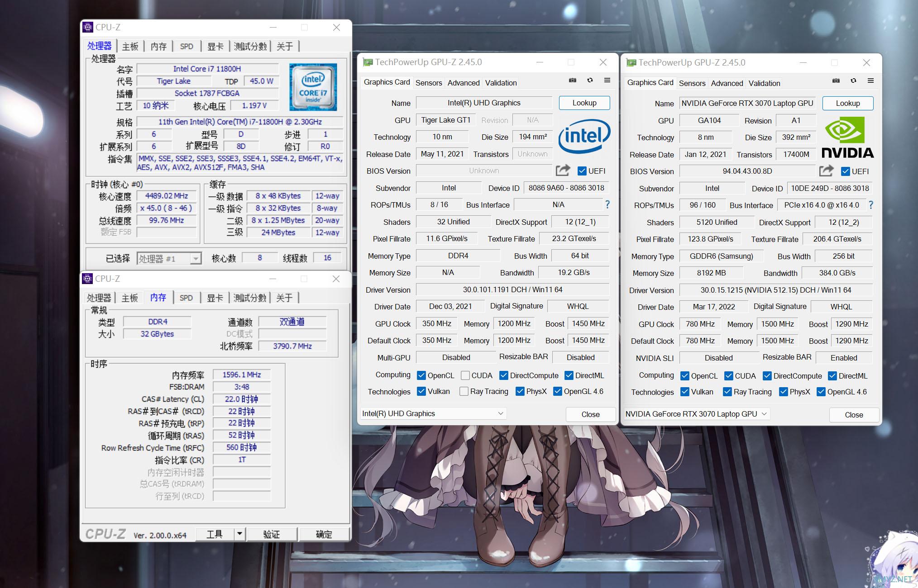Toggle PhysX checkbox in NVIDIA GPU-Z
This screenshot has height=588, width=918.
[x=783, y=392]
